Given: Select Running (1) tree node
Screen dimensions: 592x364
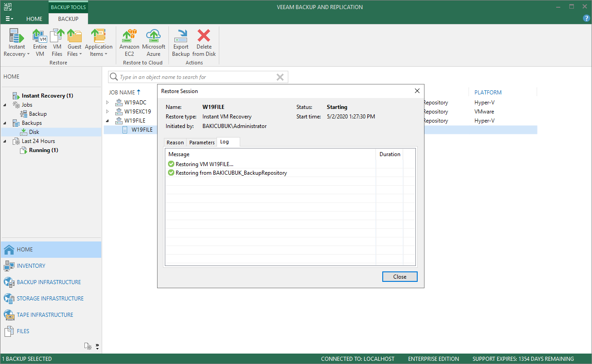Looking at the screenshot, I should tap(44, 150).
